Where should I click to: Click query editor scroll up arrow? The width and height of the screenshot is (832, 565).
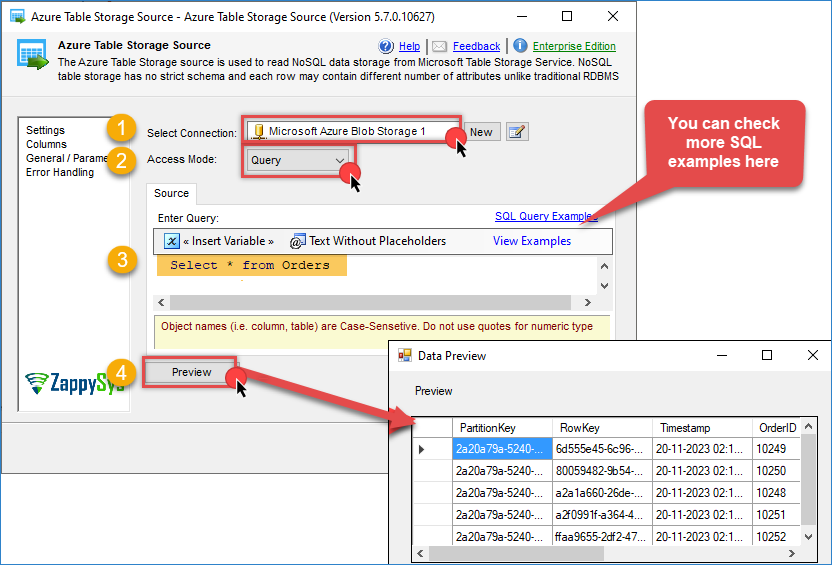click(604, 266)
